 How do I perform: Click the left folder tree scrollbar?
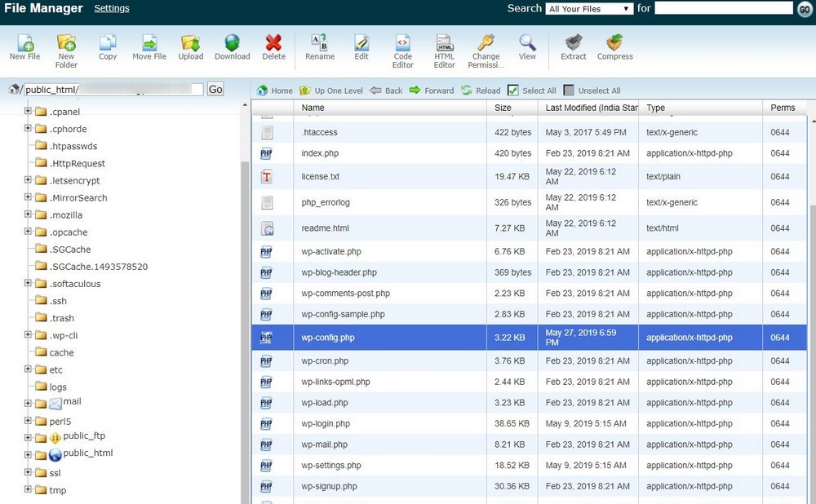tap(246, 333)
